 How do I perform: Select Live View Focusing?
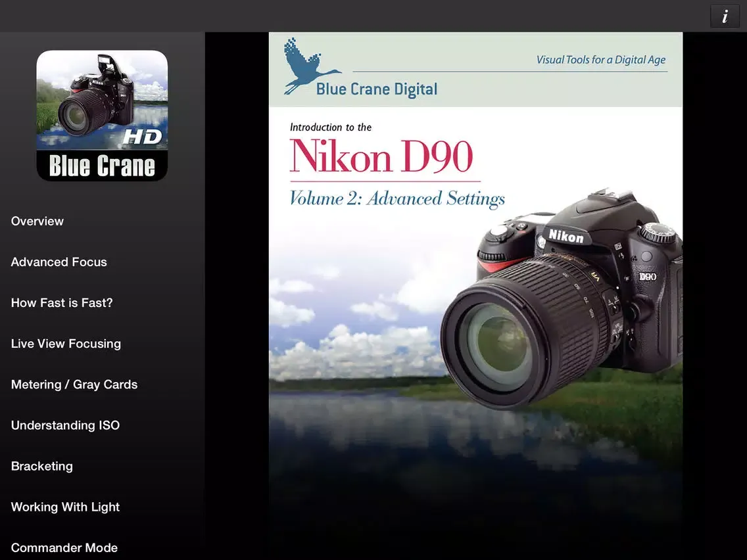tap(66, 344)
